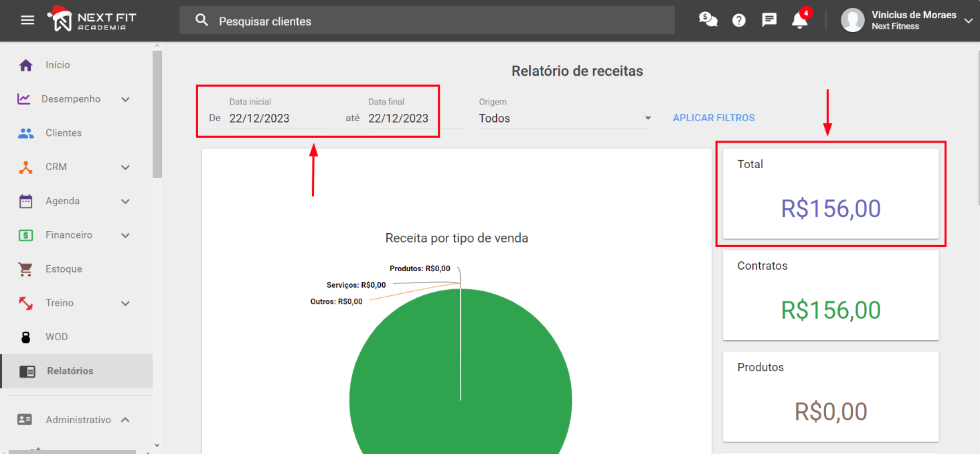980x454 pixels.
Task: Click the Contratos R$156,00 card
Action: [x=831, y=295]
